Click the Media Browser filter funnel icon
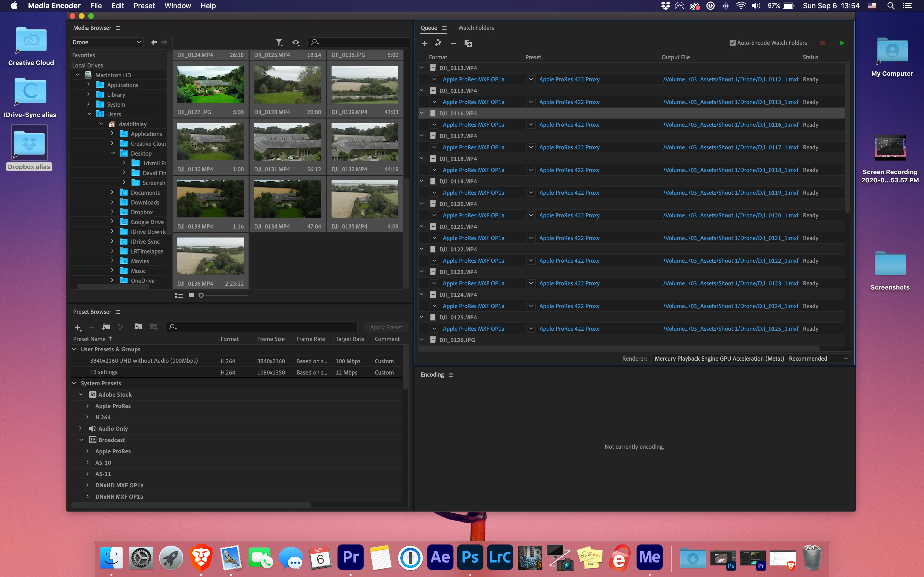924x577 pixels. point(279,42)
